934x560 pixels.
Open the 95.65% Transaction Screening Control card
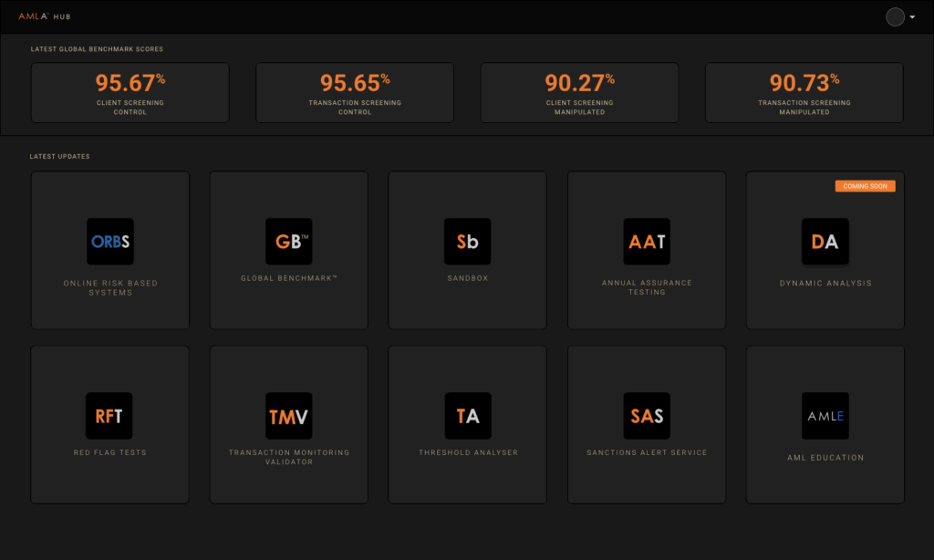click(355, 93)
